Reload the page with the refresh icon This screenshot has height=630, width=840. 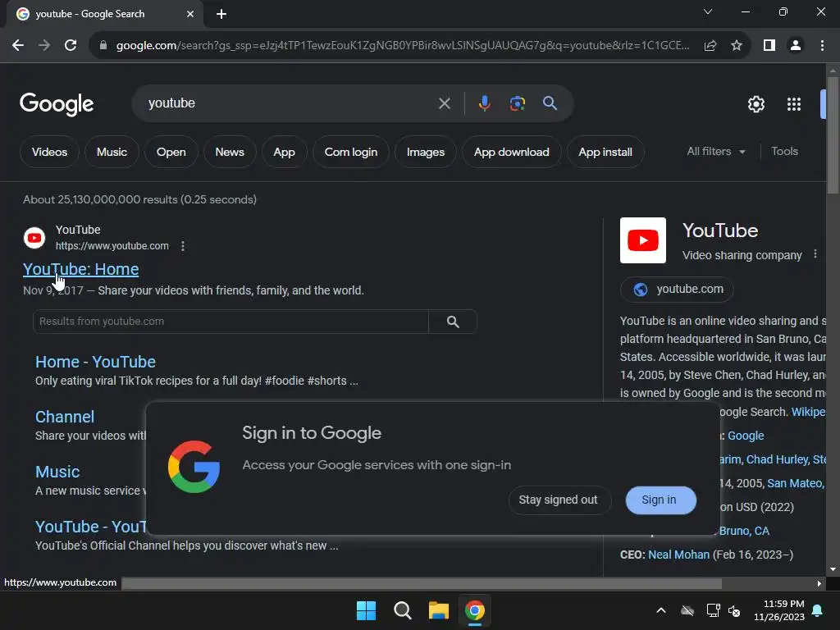coord(71,46)
